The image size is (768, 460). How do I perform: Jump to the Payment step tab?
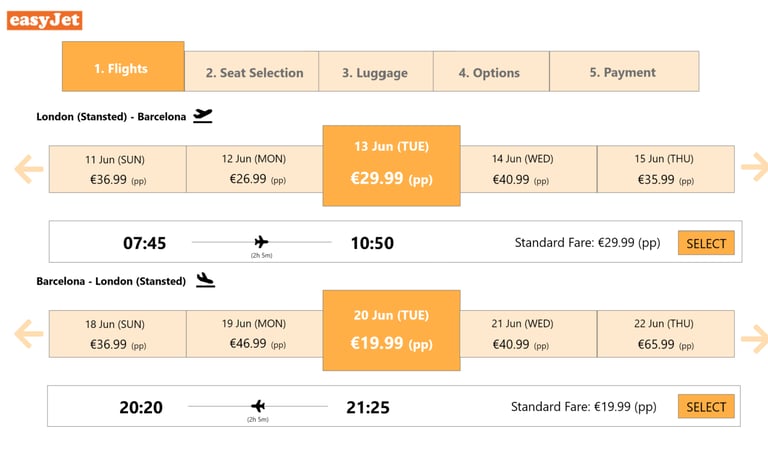coord(623,72)
